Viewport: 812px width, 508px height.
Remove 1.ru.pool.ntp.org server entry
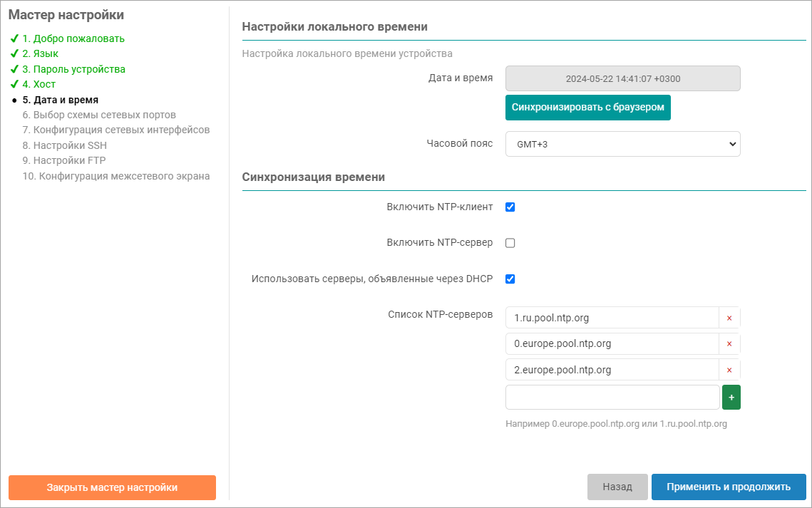pyautogui.click(x=729, y=318)
